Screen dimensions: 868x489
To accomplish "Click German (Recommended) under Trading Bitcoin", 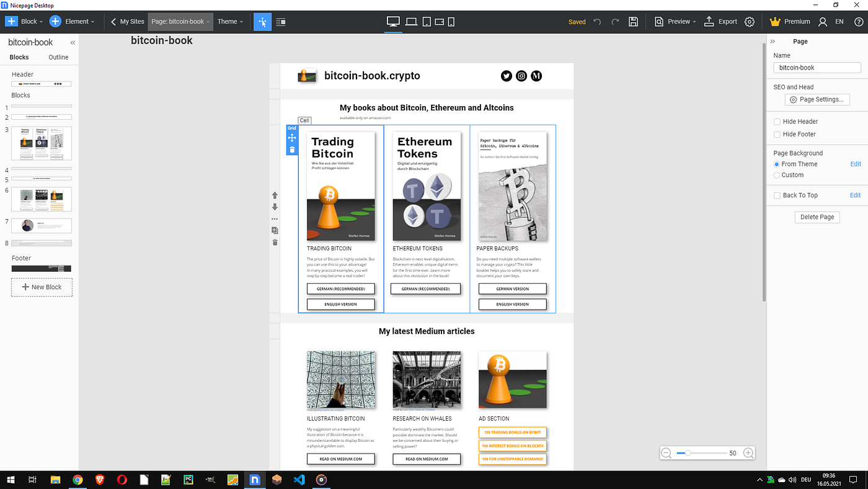I will [x=340, y=289].
